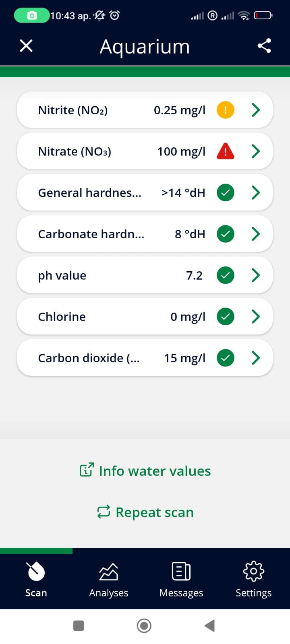The image size is (290, 644).
Task: Tap the yellow warning icon for Nitrite
Action: [x=226, y=110]
